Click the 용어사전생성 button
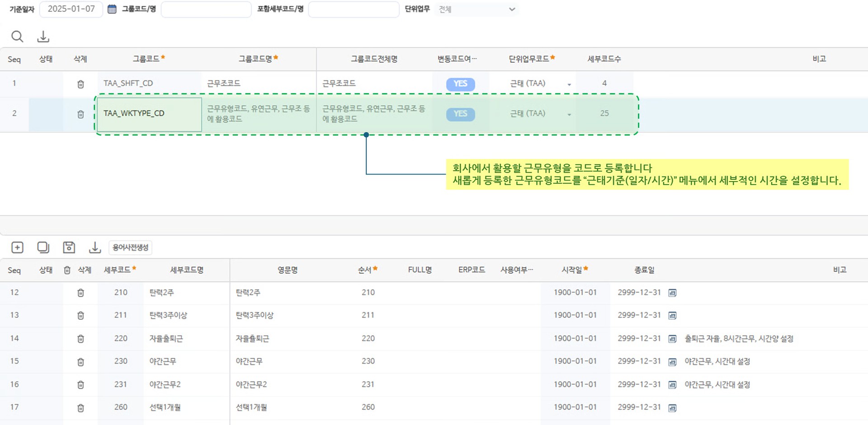The width and height of the screenshot is (868, 425). pos(130,248)
